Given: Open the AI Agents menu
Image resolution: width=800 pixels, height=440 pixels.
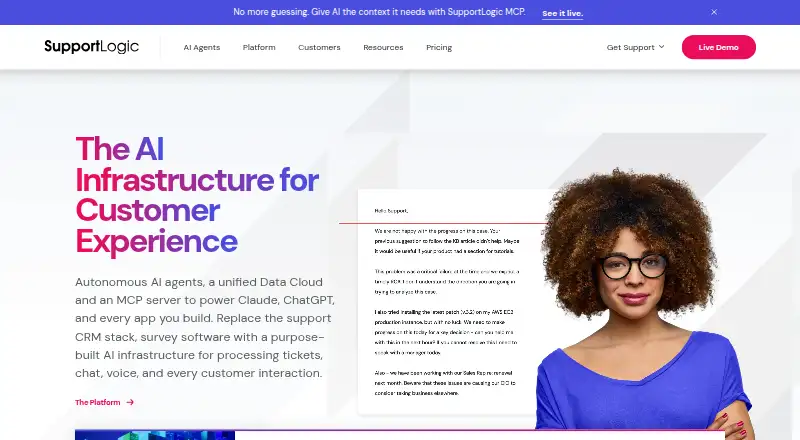Looking at the screenshot, I should pyautogui.click(x=202, y=47).
